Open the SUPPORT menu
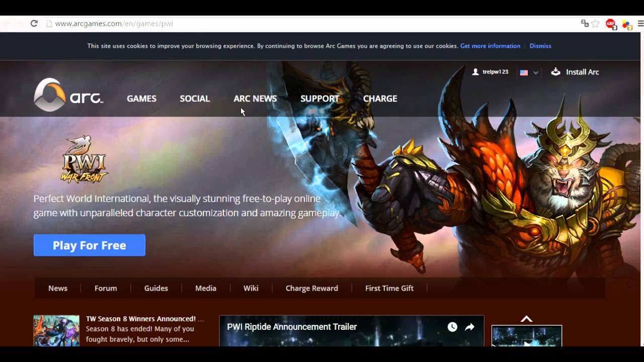 [x=320, y=99]
